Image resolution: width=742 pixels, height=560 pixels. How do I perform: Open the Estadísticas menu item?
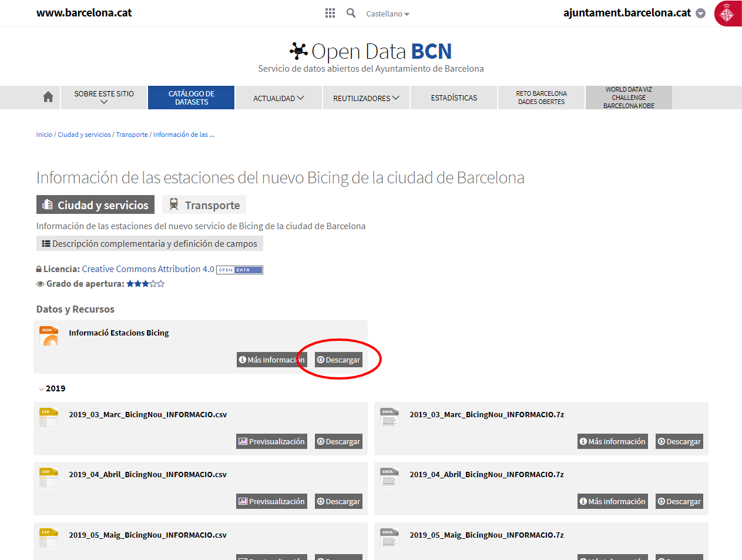point(454,98)
